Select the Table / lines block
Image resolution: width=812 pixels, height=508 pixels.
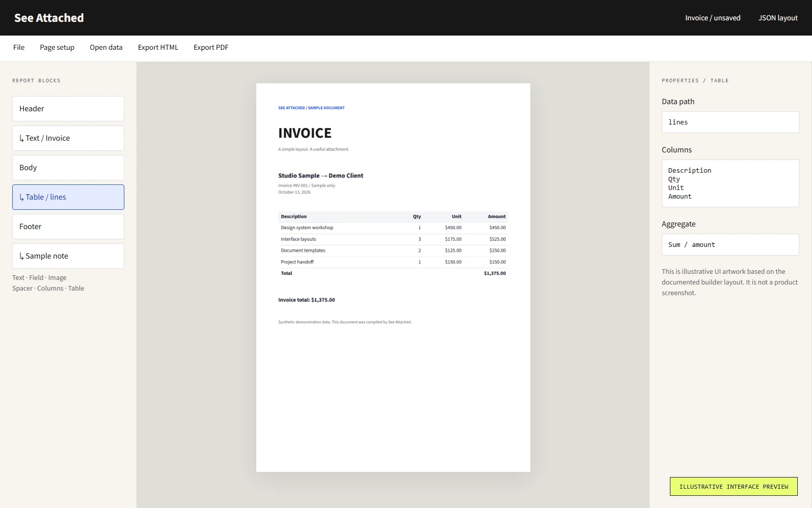(x=68, y=197)
